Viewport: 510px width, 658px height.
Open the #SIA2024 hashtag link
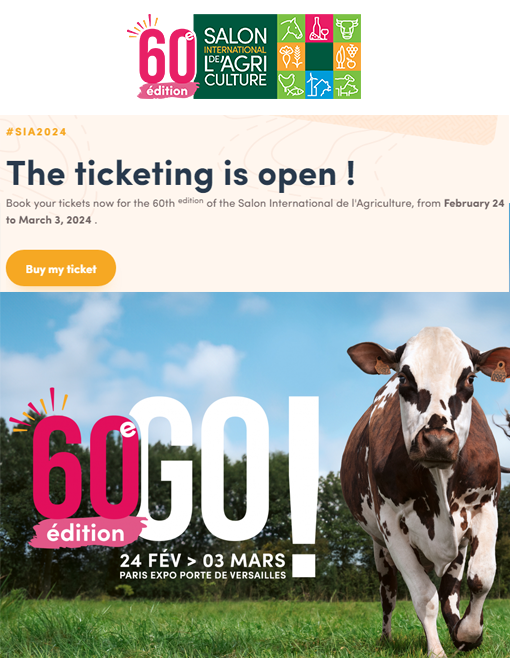(37, 132)
